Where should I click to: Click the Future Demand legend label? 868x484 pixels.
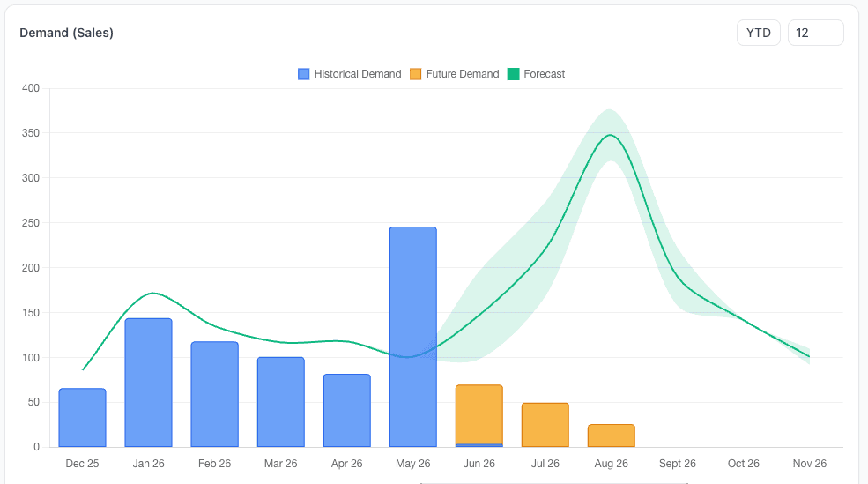463,74
